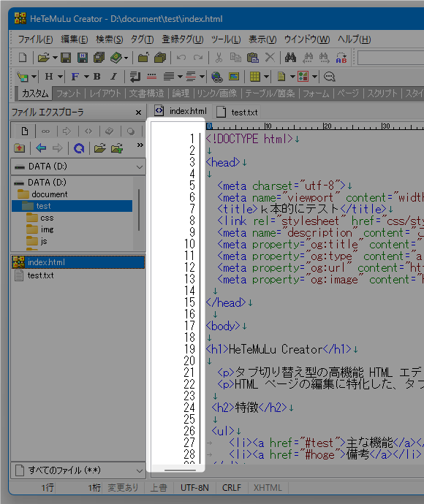The width and height of the screenshot is (424, 504).
Task: Click the blue back arrow in explorer
Action: point(41,148)
